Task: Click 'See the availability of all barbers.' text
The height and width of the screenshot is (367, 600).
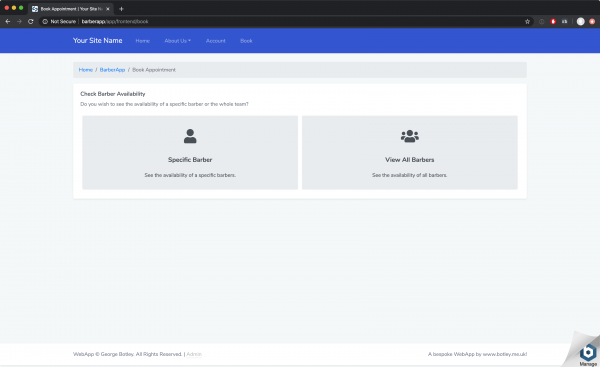Action: (409, 175)
